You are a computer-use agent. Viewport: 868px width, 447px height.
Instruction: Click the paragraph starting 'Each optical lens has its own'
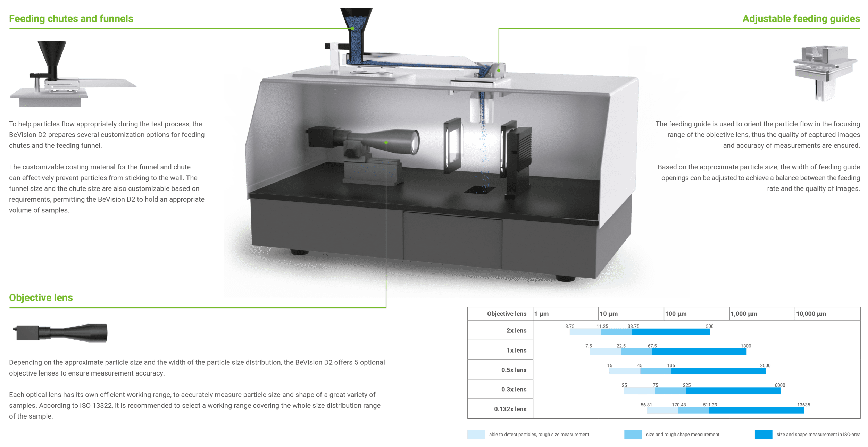tap(195, 405)
